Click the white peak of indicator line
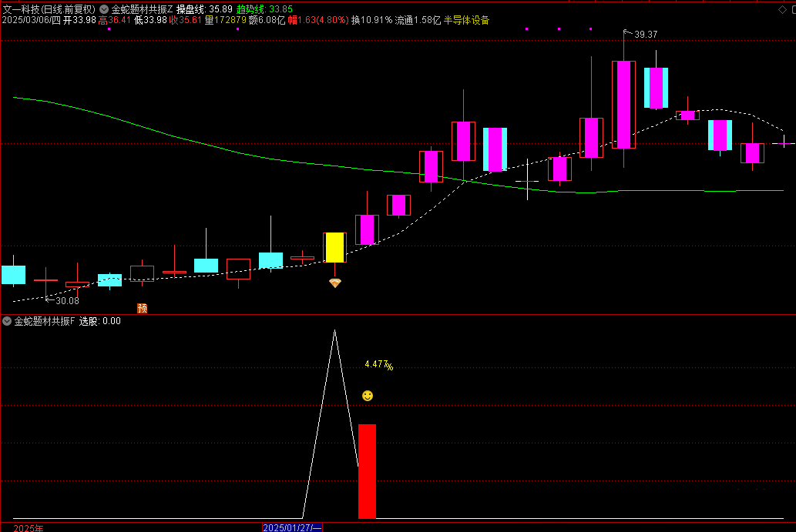 point(334,331)
